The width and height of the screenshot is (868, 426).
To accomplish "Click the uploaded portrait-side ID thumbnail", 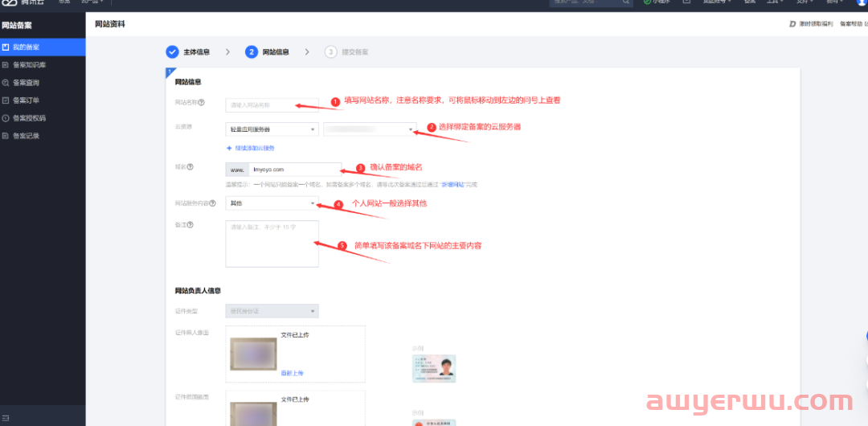I will coord(253,354).
